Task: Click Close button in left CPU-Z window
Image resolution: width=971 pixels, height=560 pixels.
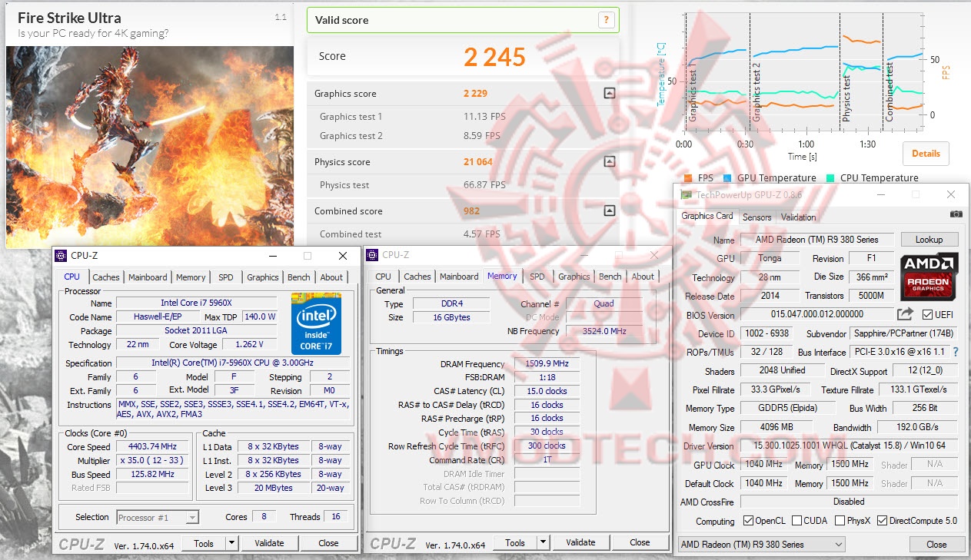Action: tap(328, 543)
